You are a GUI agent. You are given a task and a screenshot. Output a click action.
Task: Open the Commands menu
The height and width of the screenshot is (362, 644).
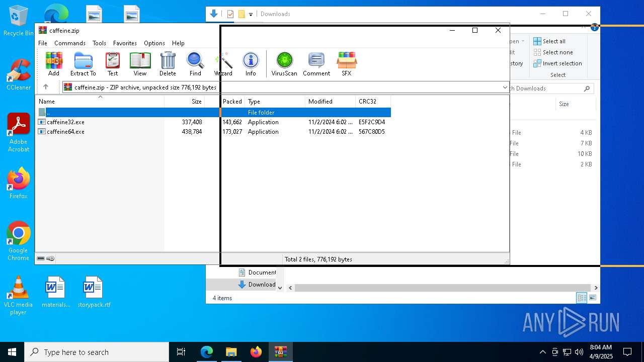[x=70, y=43]
